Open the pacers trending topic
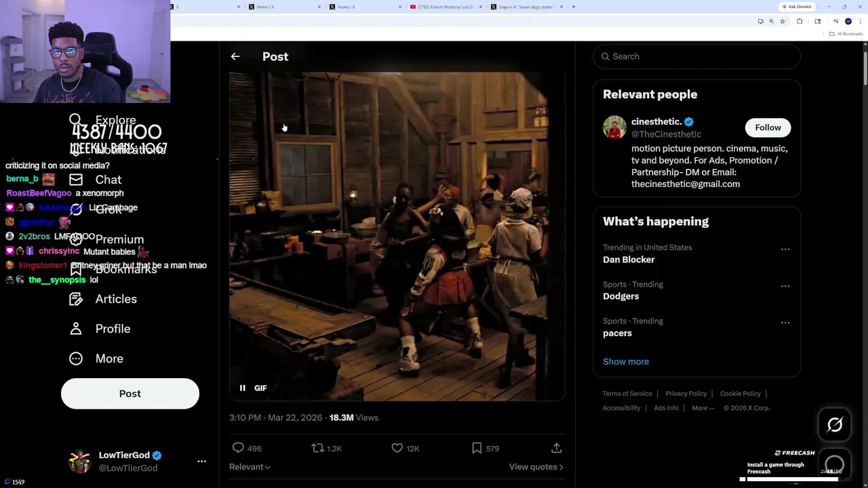Image resolution: width=868 pixels, height=488 pixels. (617, 333)
